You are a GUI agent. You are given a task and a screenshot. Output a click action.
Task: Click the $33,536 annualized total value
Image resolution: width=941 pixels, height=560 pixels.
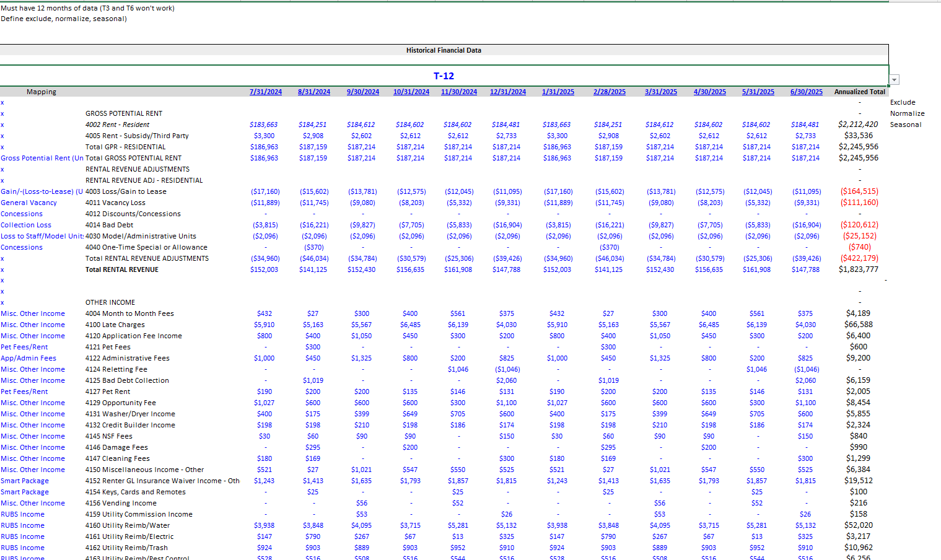pos(859,136)
